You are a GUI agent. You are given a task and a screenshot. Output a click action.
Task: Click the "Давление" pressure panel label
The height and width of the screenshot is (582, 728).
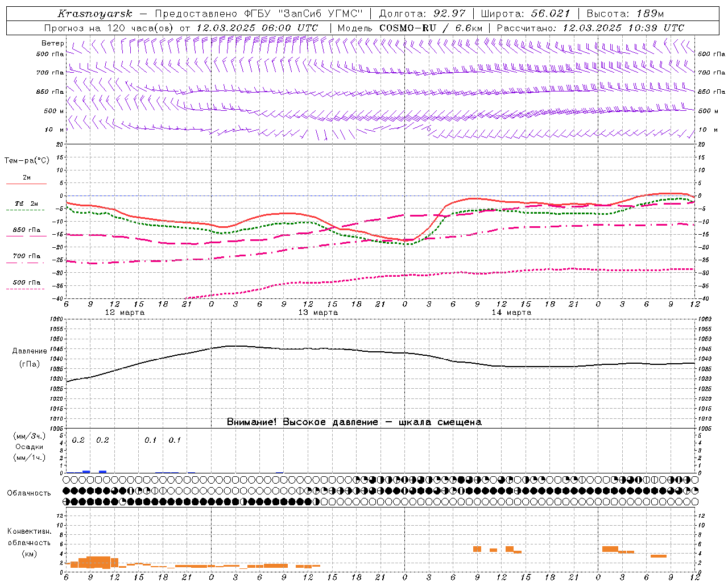29,351
